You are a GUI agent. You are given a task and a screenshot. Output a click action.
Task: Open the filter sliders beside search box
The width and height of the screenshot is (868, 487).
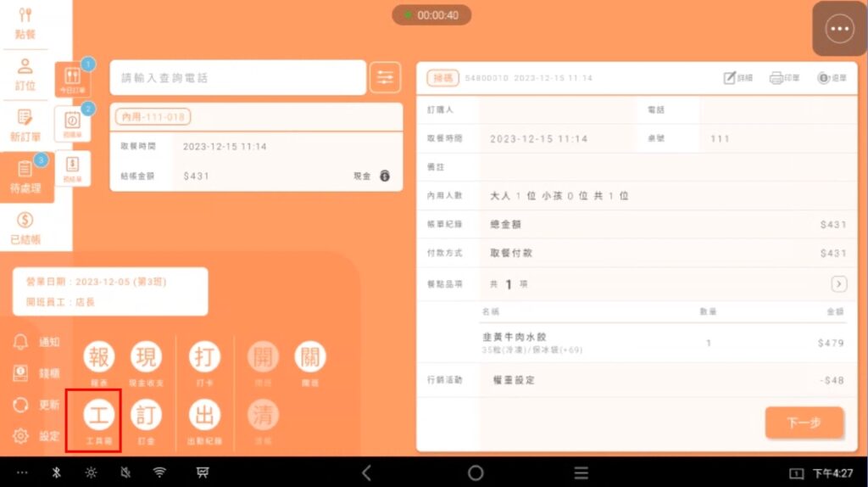[385, 78]
